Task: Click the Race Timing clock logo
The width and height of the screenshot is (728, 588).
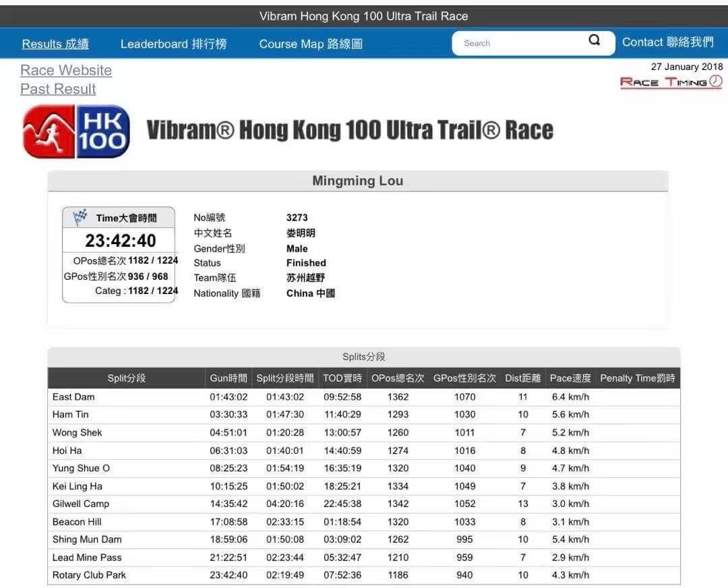Action: (671, 82)
